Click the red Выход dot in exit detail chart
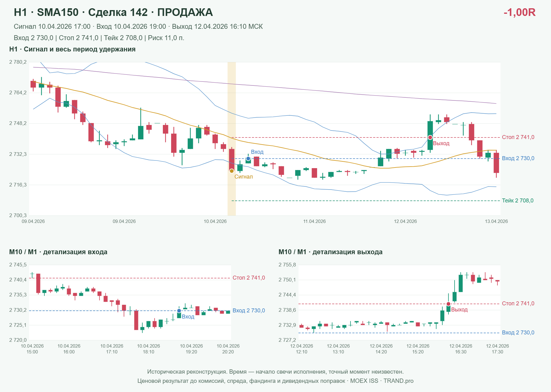The height and width of the screenshot is (392, 551). click(448, 304)
